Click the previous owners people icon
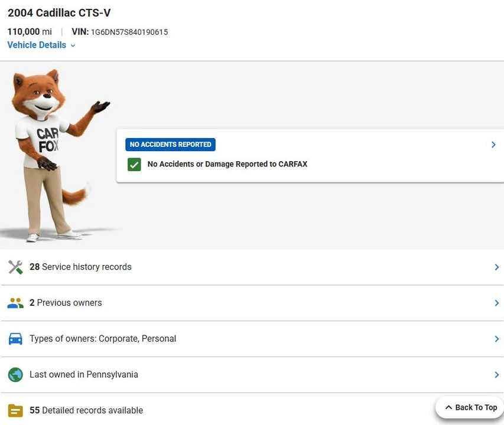This screenshot has width=504, height=425. pos(15,303)
